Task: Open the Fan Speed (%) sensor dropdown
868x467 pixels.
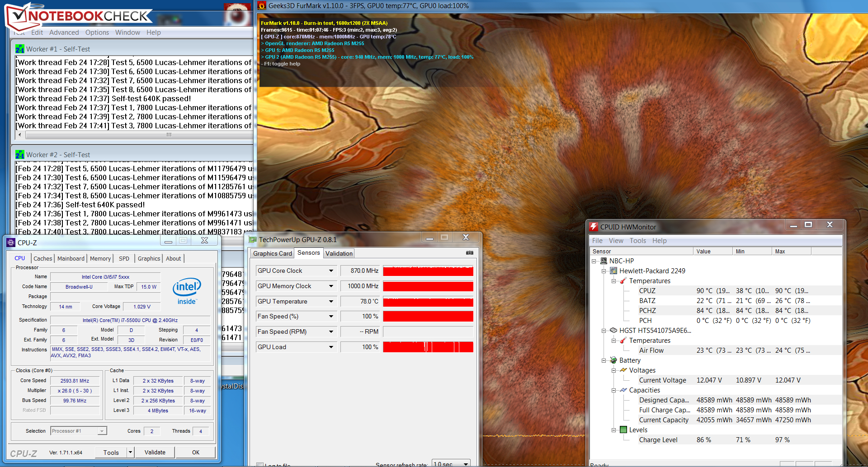Action: click(331, 317)
